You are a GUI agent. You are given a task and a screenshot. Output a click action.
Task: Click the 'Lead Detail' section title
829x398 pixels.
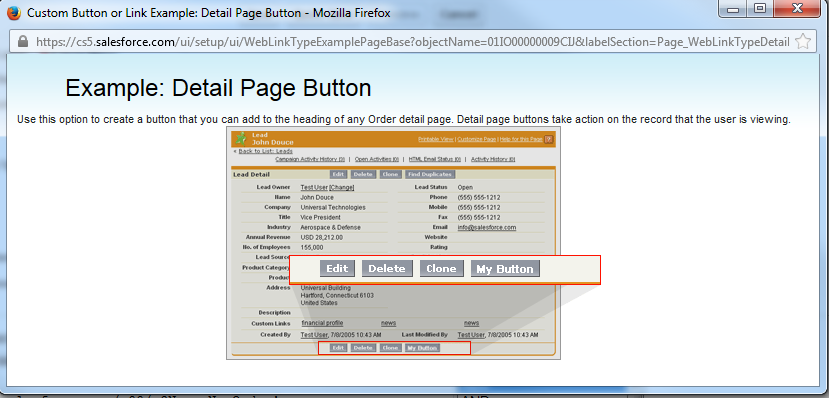[x=251, y=174]
